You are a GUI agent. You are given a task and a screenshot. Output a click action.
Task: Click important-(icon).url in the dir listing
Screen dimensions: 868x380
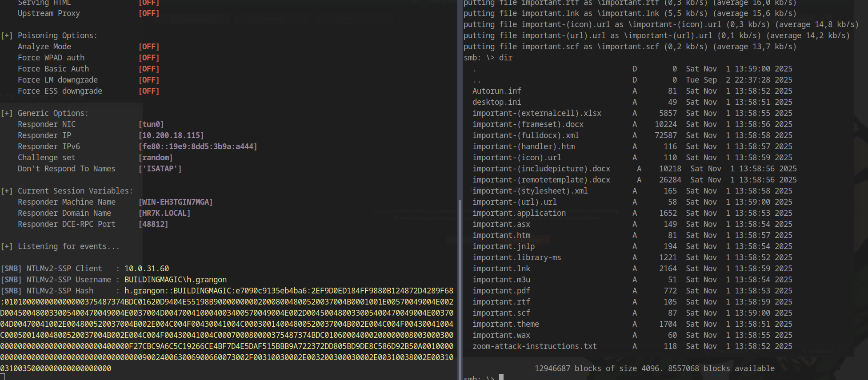[517, 158]
